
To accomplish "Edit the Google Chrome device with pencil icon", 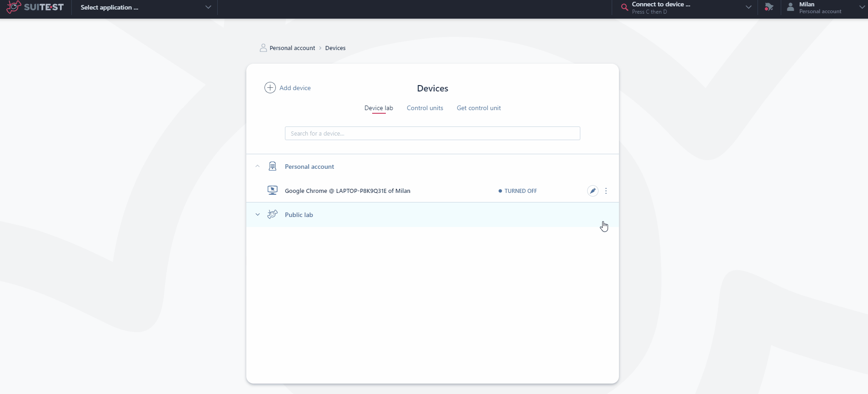I will [x=593, y=191].
